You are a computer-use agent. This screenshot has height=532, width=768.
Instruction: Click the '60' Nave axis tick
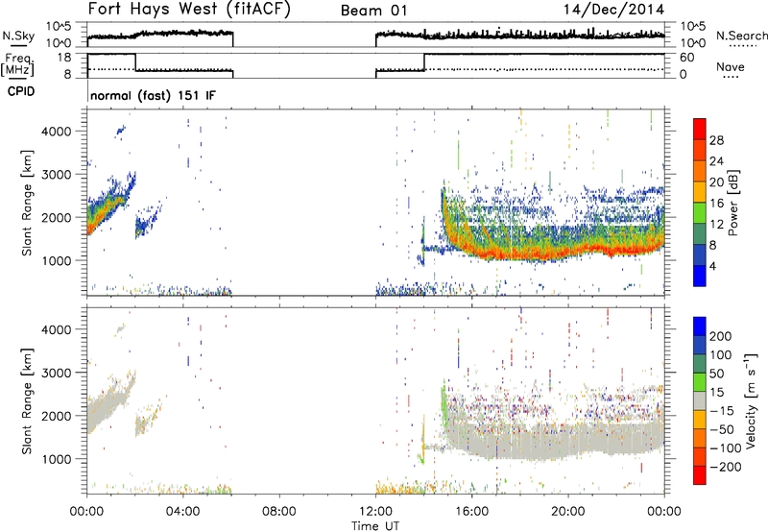click(686, 58)
